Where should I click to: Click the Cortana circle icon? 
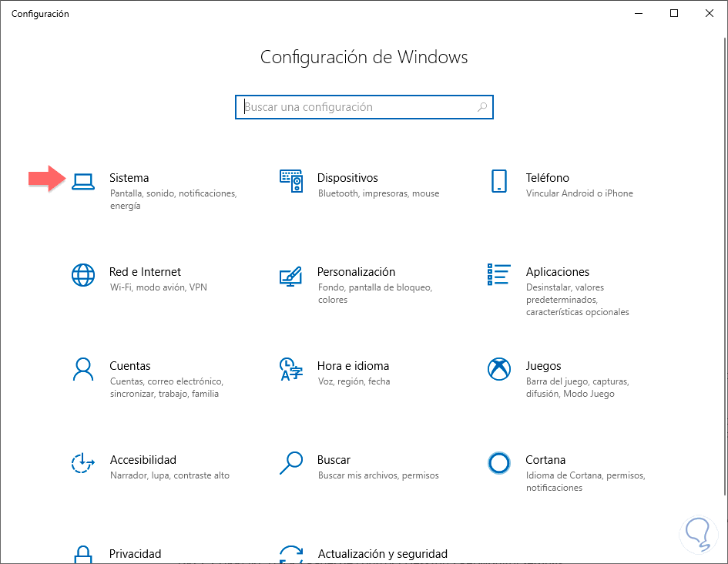(x=499, y=463)
